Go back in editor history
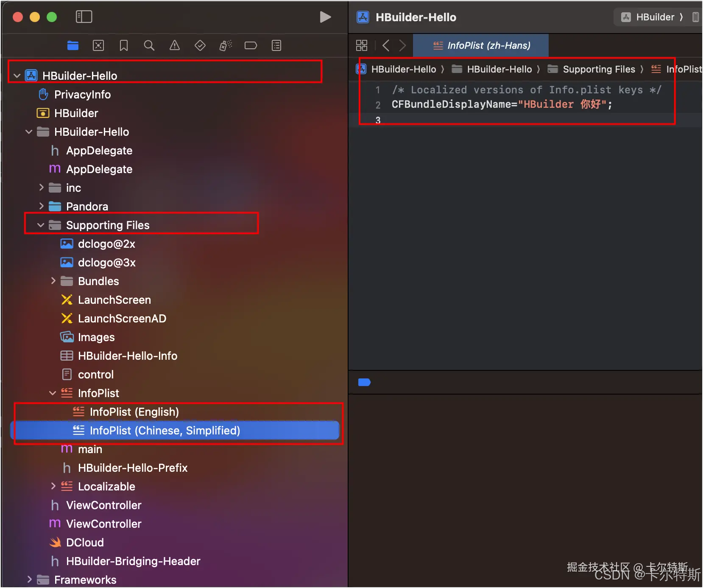The image size is (703, 588). [386, 45]
